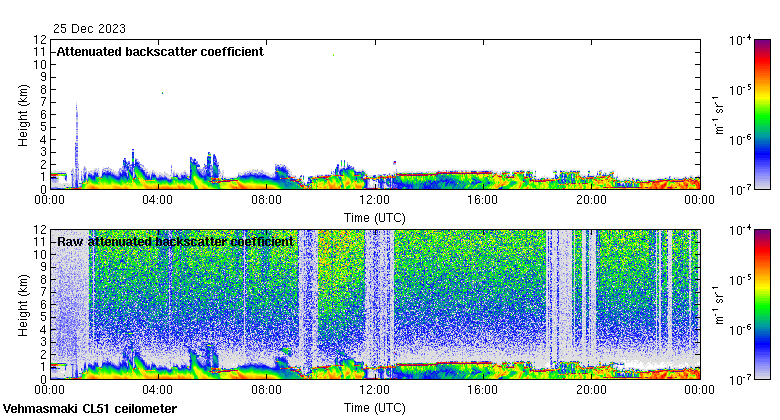Image resolution: width=780 pixels, height=420 pixels.
Task: Select the 'Raw attenuated backscatter coefficient' plot title
Action: [175, 242]
